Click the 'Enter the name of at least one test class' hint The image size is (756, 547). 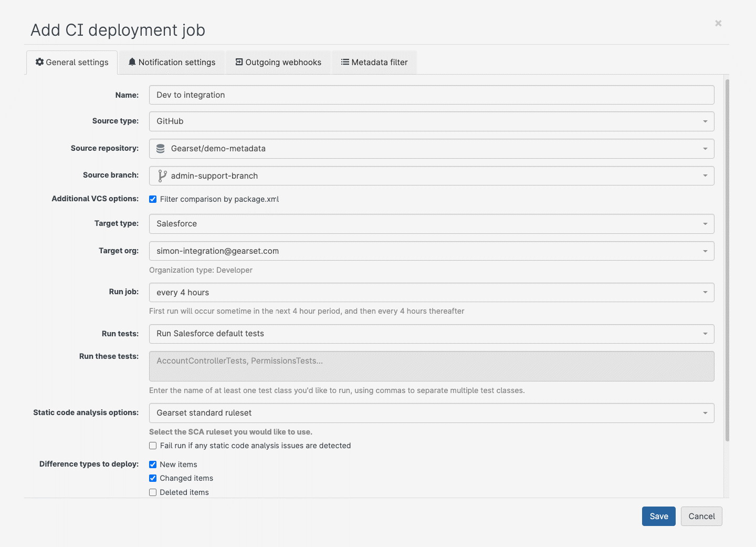[337, 390]
